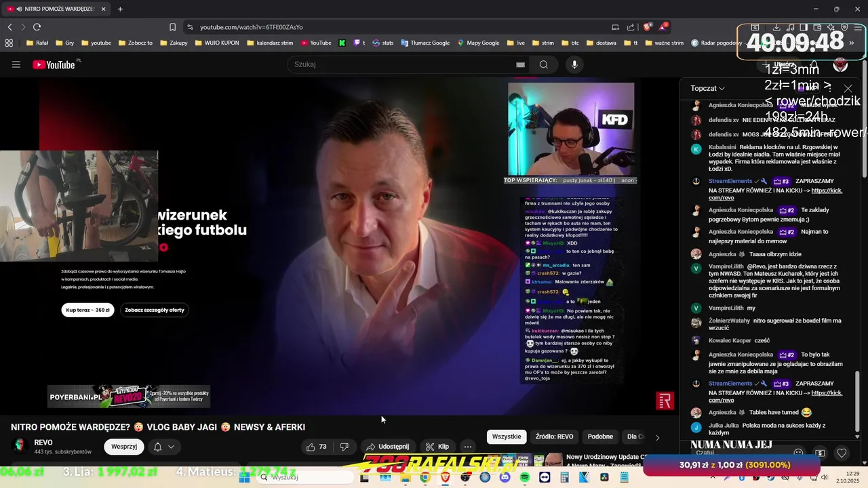The image size is (868, 488).
Task: Click the YouTube search field
Action: pyautogui.click(x=403, y=64)
